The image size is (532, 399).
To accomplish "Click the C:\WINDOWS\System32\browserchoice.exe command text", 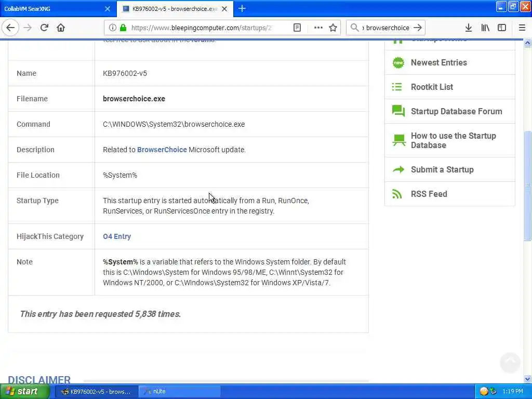I will [x=174, y=124].
